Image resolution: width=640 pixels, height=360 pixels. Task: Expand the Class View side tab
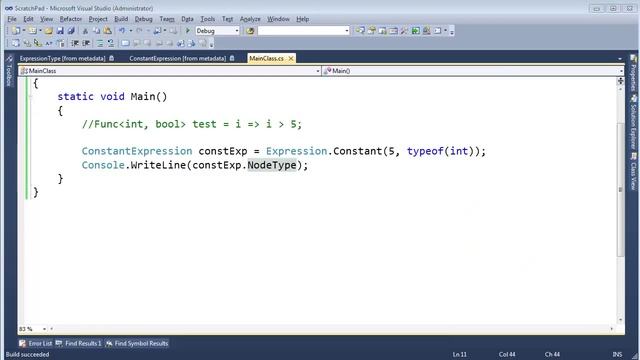[x=633, y=171]
